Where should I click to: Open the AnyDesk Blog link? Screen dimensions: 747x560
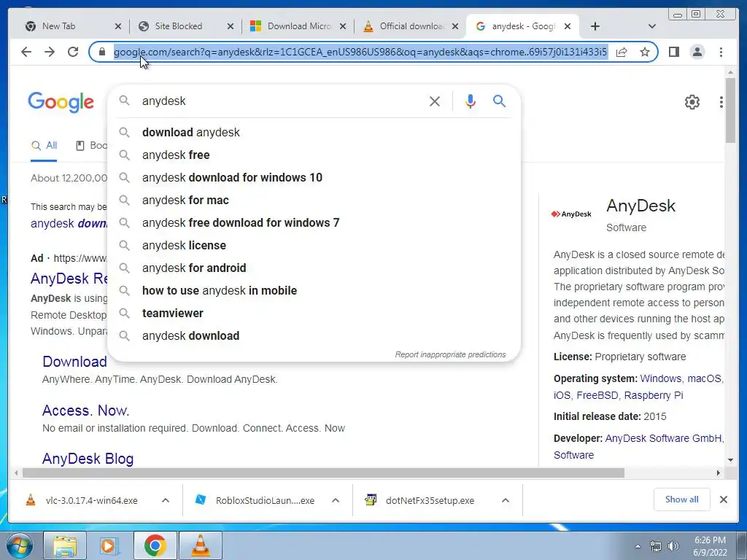[x=88, y=459]
